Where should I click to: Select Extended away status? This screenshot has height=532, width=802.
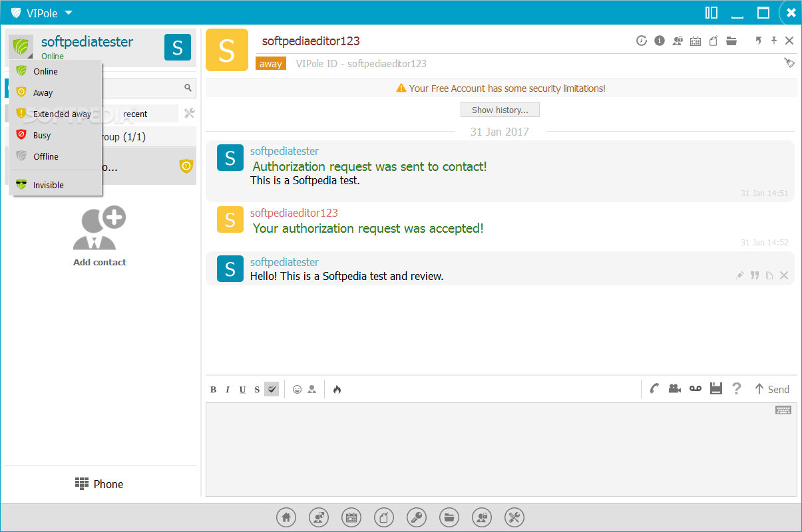(x=55, y=114)
